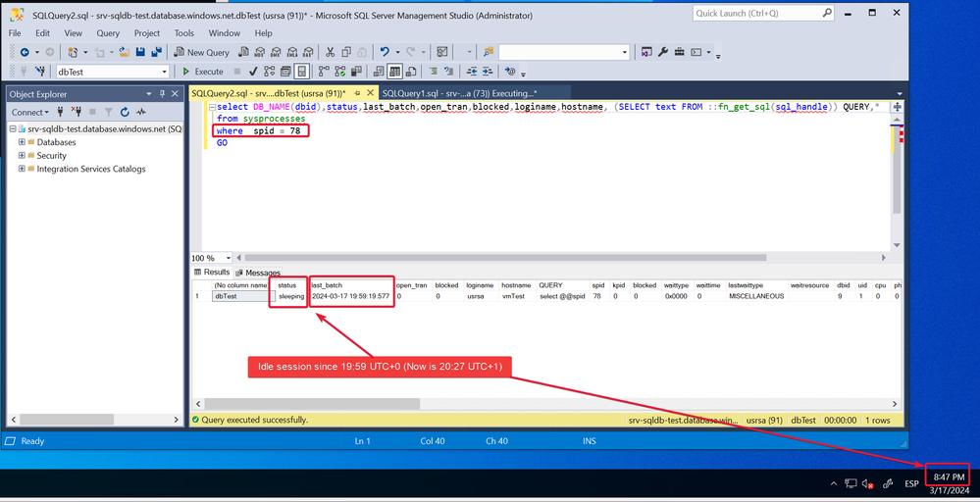Open the File menu

point(15,33)
